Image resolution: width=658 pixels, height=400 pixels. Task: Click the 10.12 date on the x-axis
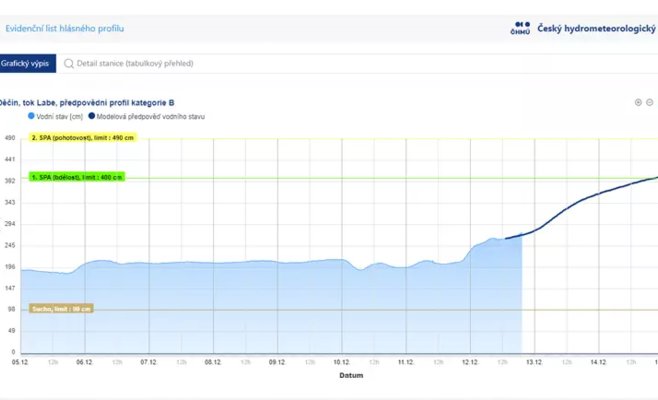coord(341,362)
